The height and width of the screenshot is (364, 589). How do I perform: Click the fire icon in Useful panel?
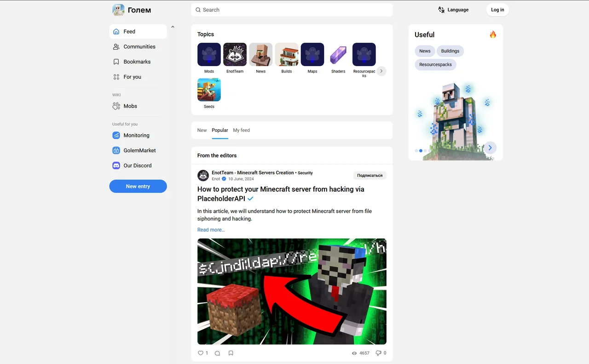point(493,34)
